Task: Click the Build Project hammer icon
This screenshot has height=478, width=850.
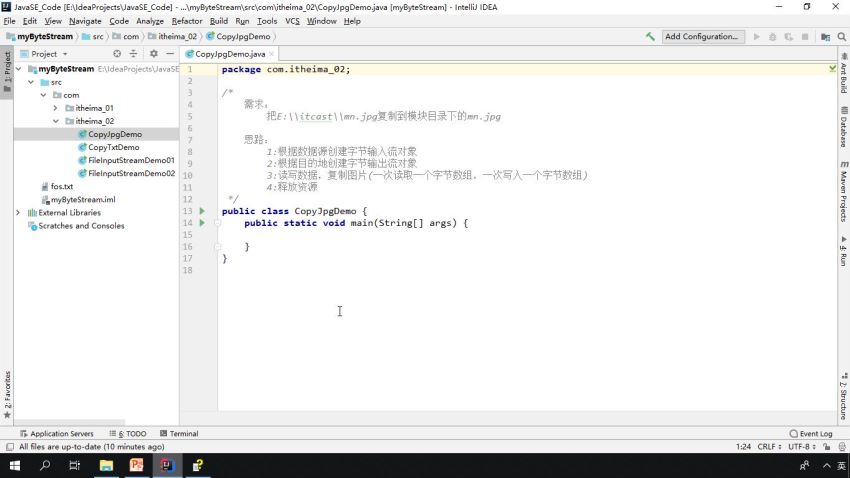Action: (651, 36)
